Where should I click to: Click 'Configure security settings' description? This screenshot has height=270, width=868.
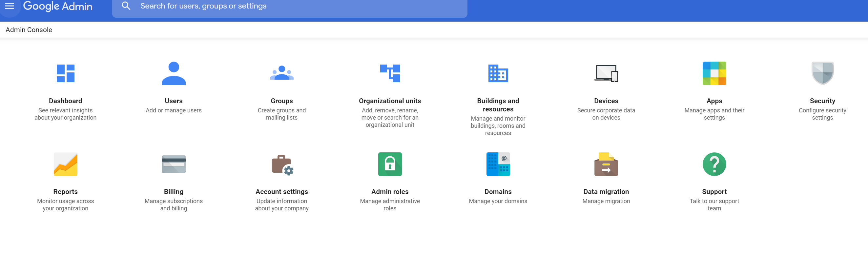822,114
